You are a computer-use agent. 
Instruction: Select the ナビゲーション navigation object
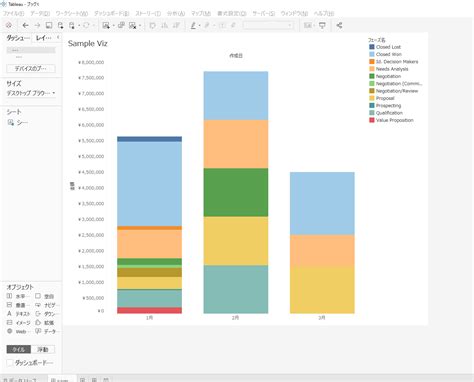(47, 305)
